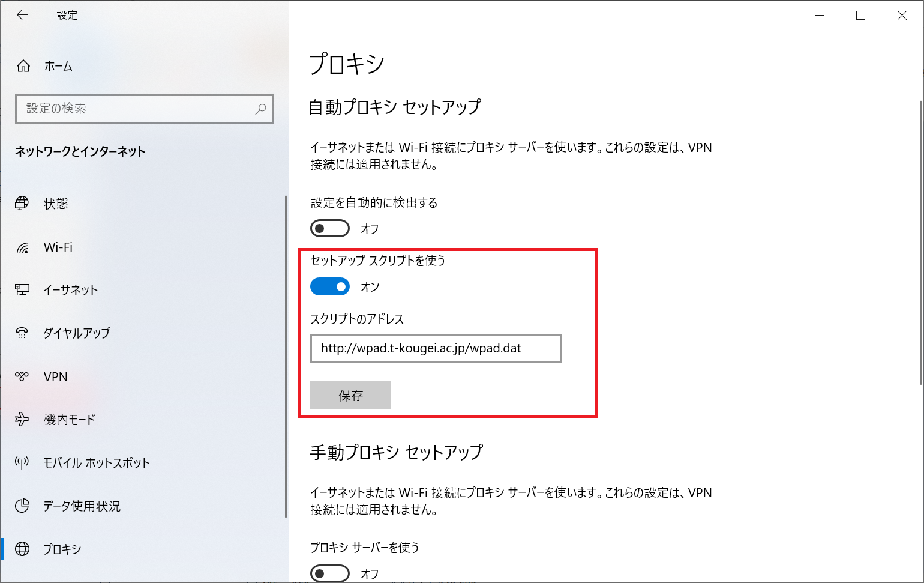Click the 設定の検索 search field

[x=145, y=109]
